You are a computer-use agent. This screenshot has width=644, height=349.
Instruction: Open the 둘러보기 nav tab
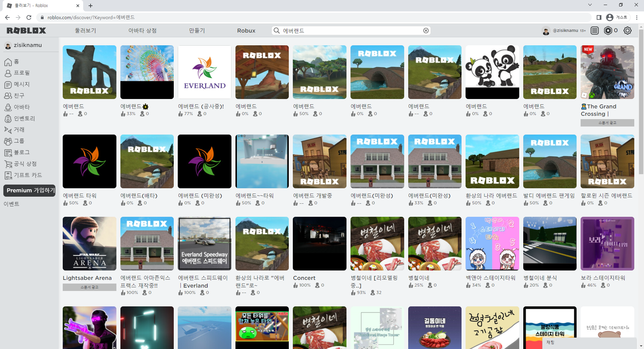pyautogui.click(x=86, y=31)
